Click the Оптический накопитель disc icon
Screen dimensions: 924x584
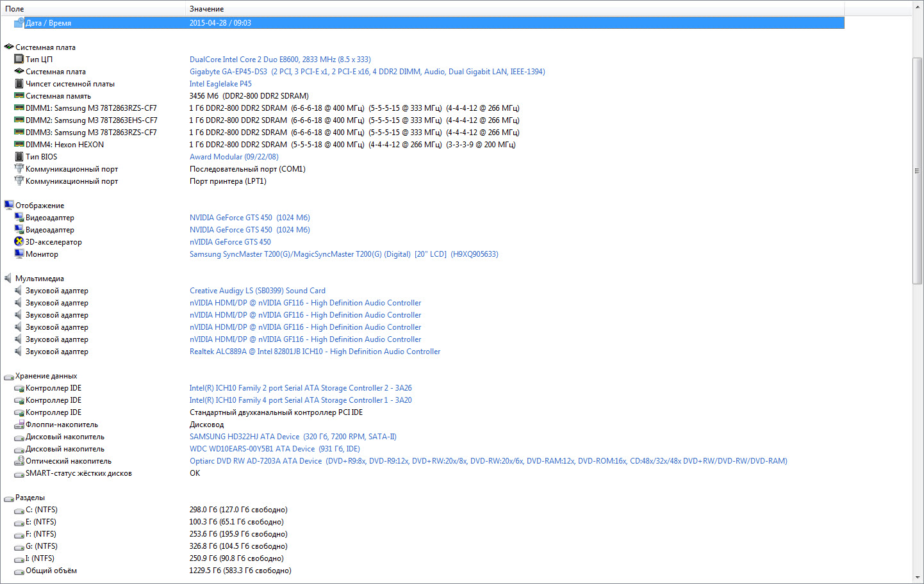coord(19,461)
